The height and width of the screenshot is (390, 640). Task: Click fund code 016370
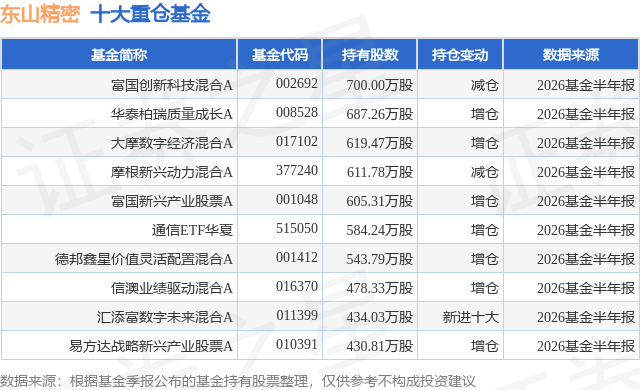297,286
